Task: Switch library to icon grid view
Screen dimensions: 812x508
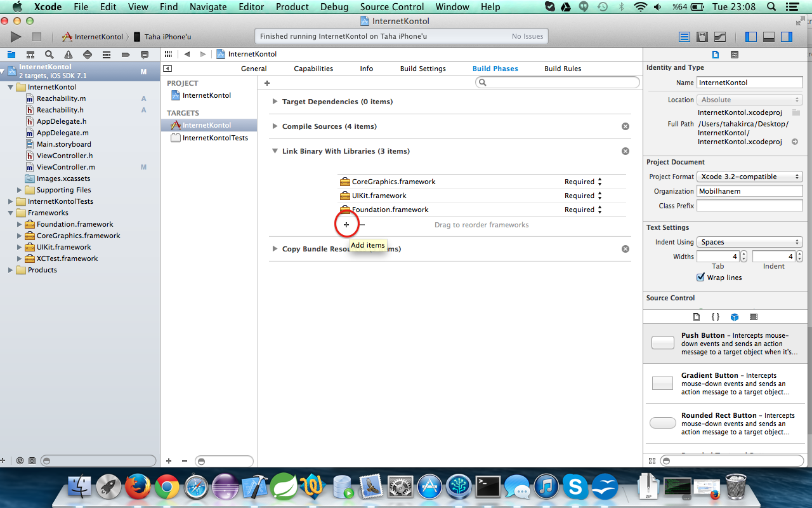Action: 652,461
